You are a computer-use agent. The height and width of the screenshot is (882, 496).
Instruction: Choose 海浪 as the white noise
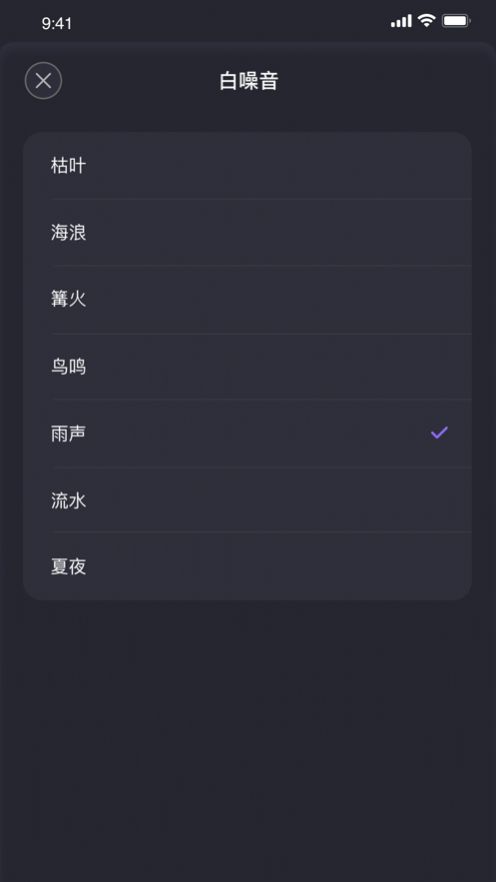247,232
